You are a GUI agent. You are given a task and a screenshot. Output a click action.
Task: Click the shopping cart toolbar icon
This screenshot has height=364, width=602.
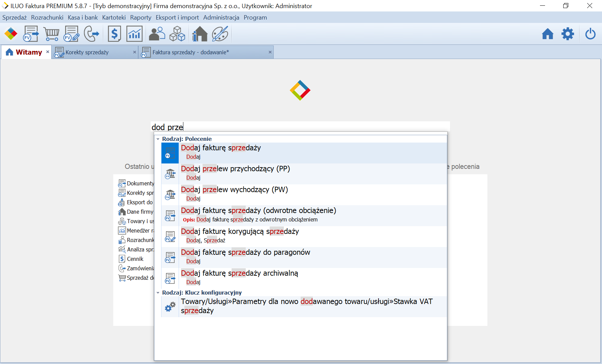click(x=52, y=34)
